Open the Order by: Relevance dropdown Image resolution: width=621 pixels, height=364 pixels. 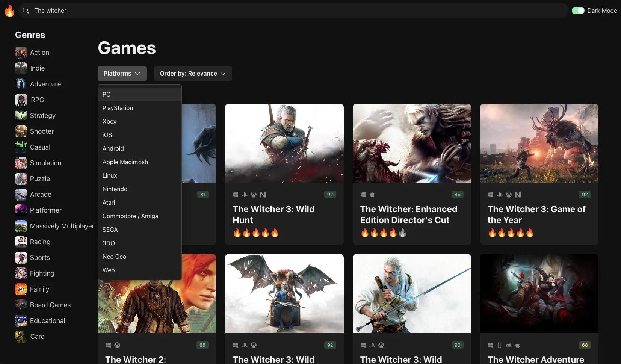tap(193, 74)
